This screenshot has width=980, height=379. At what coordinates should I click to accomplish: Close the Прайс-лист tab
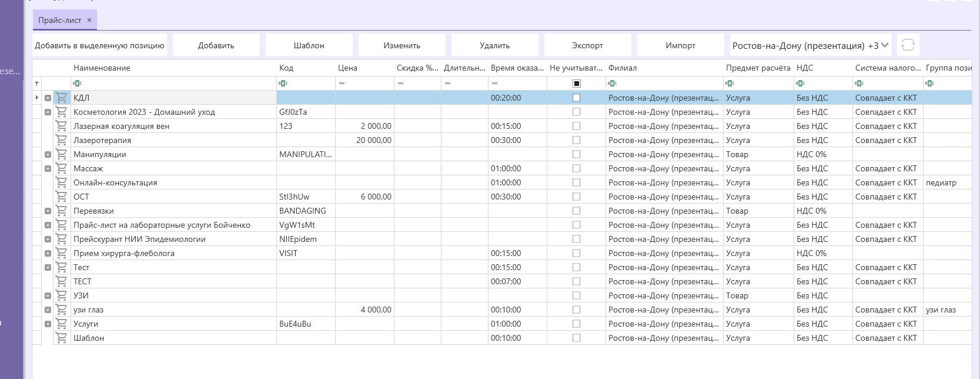89,20
